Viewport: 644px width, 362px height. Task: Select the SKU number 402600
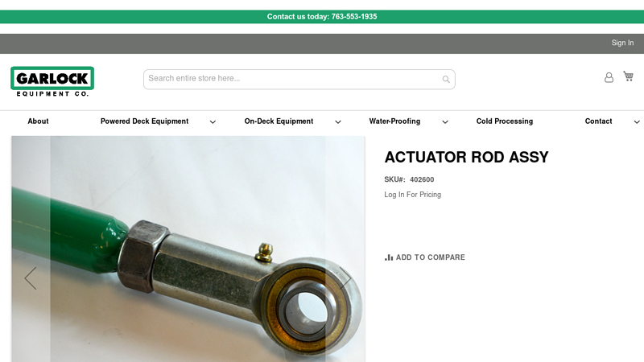click(x=422, y=179)
